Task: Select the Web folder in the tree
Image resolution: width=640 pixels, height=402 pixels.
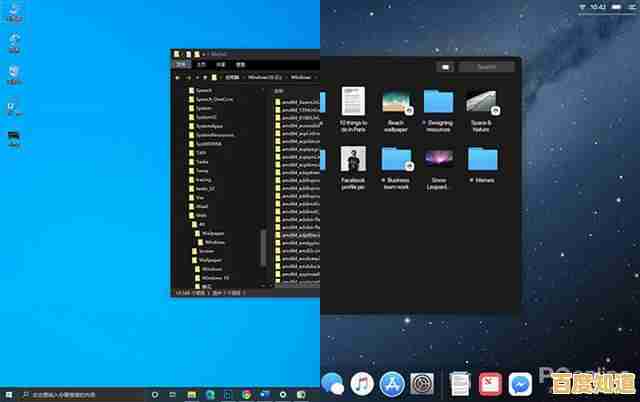Action: [198, 215]
